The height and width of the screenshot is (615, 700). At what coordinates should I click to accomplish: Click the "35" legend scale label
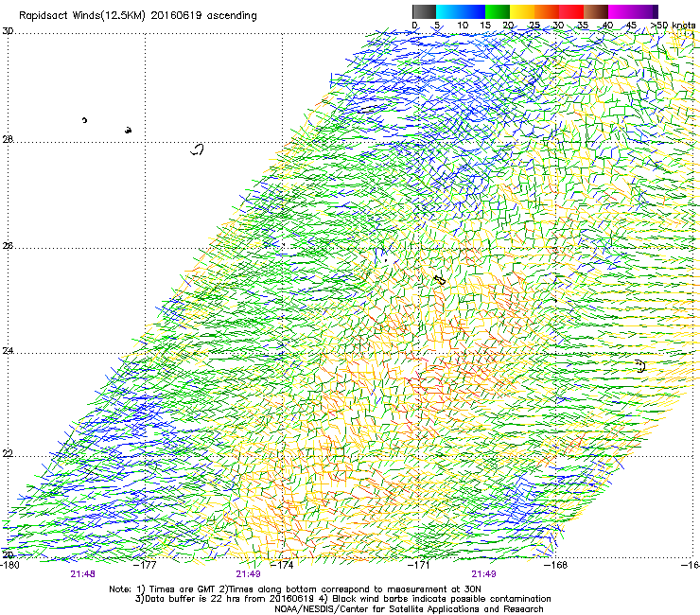(583, 26)
